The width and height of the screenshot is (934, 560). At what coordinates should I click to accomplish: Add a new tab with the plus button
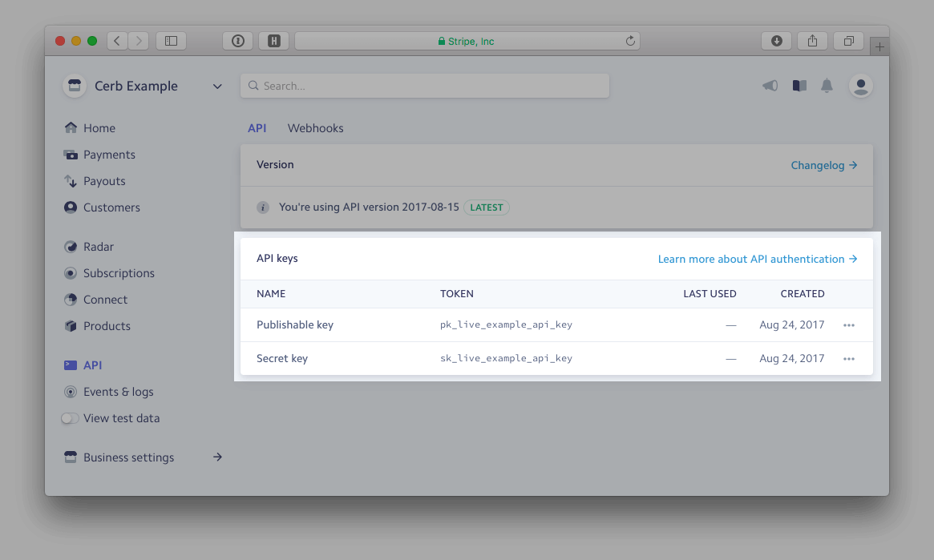pos(879,46)
